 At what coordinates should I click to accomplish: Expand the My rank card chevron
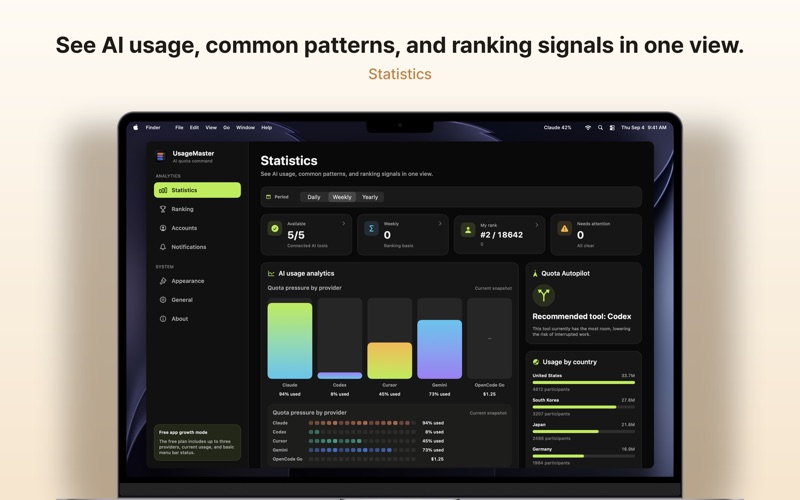536,224
